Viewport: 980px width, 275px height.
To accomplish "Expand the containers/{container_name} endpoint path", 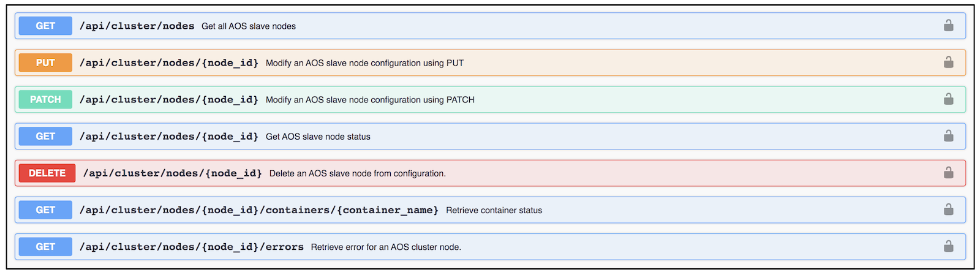I will coord(259,210).
